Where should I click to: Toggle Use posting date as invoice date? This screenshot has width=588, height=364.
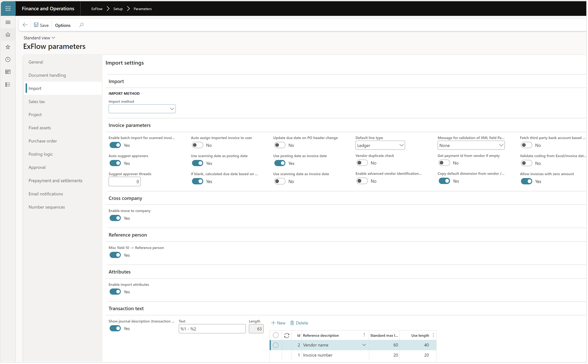pos(280,163)
